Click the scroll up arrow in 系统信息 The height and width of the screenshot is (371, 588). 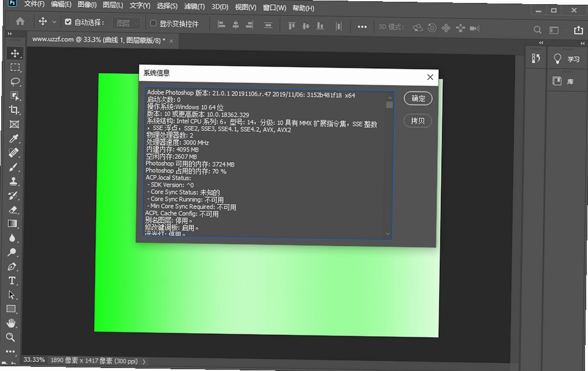pyautogui.click(x=390, y=98)
